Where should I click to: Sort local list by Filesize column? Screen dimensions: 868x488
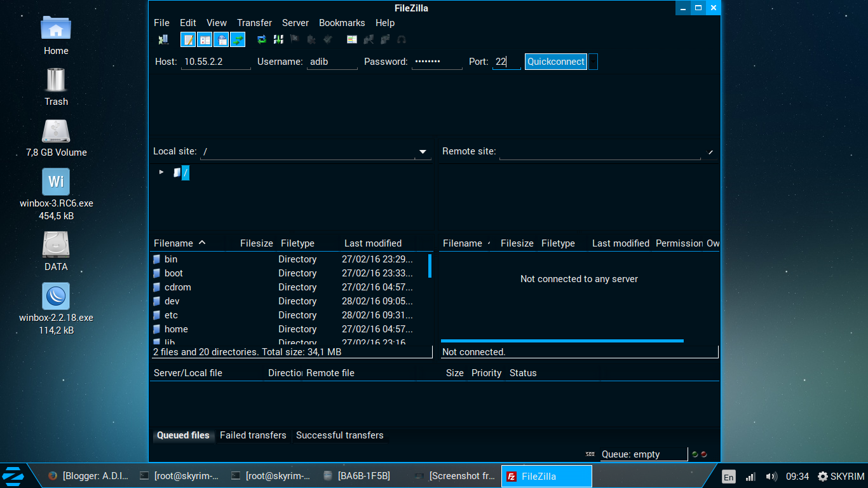(x=256, y=243)
